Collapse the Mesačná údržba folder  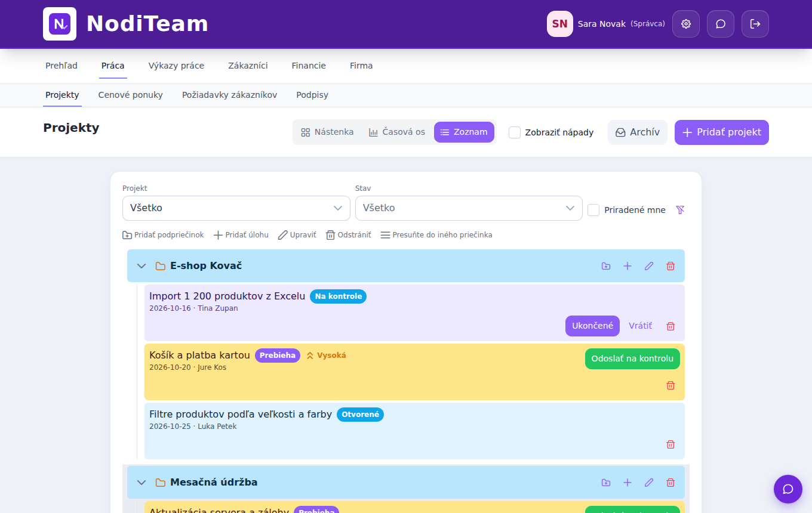tap(142, 483)
